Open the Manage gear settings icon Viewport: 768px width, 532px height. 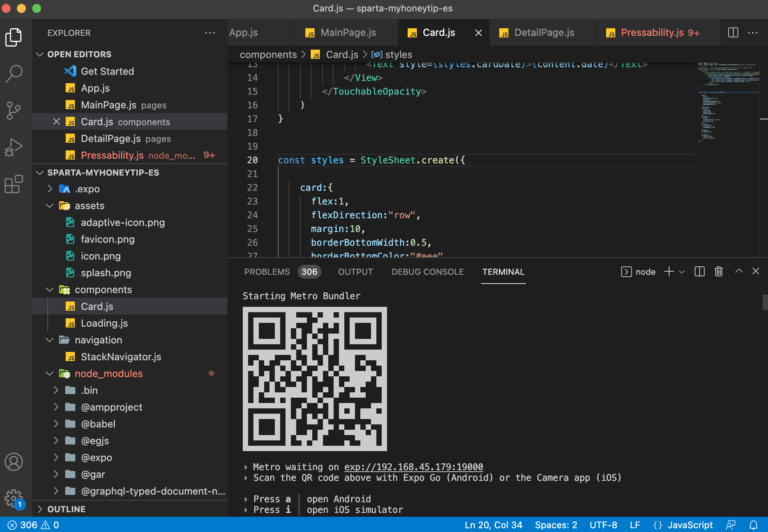[14, 498]
